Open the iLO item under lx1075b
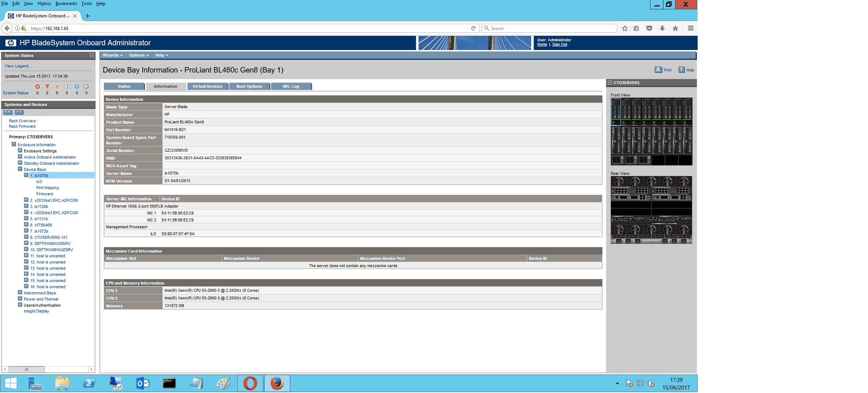 pyautogui.click(x=39, y=182)
